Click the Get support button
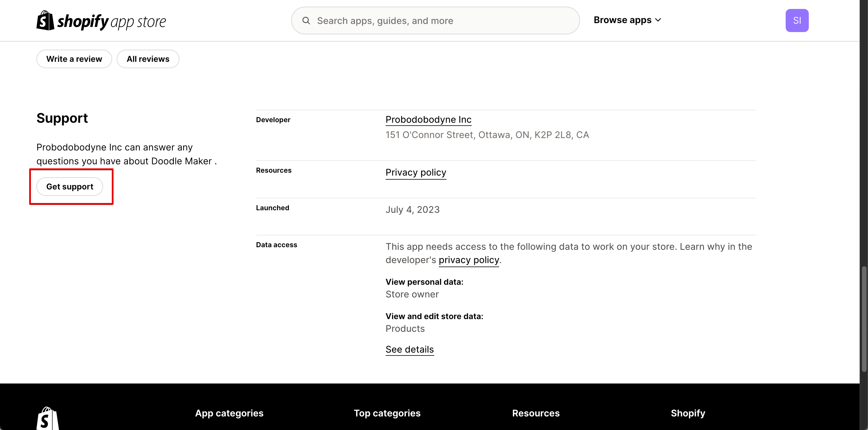This screenshot has width=868, height=430. click(70, 187)
